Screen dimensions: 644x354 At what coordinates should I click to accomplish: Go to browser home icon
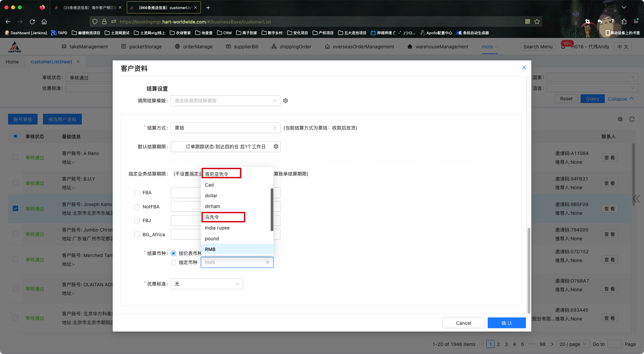pos(44,22)
